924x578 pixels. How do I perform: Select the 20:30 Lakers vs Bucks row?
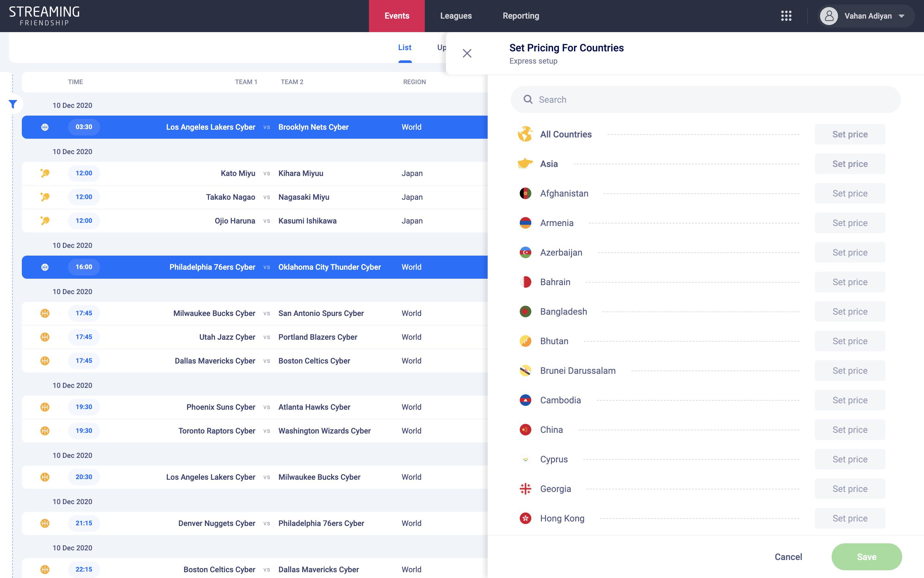point(255,477)
